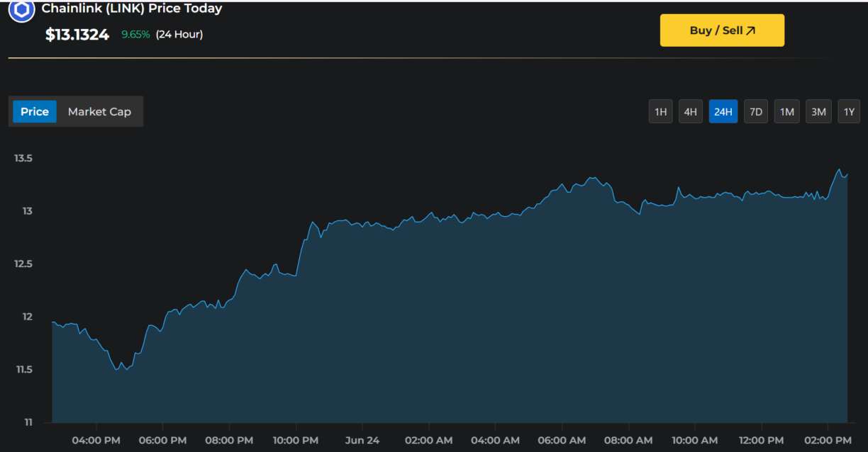The image size is (868, 452).
Task: Click the 13.5 price axis label
Action: pos(23,159)
